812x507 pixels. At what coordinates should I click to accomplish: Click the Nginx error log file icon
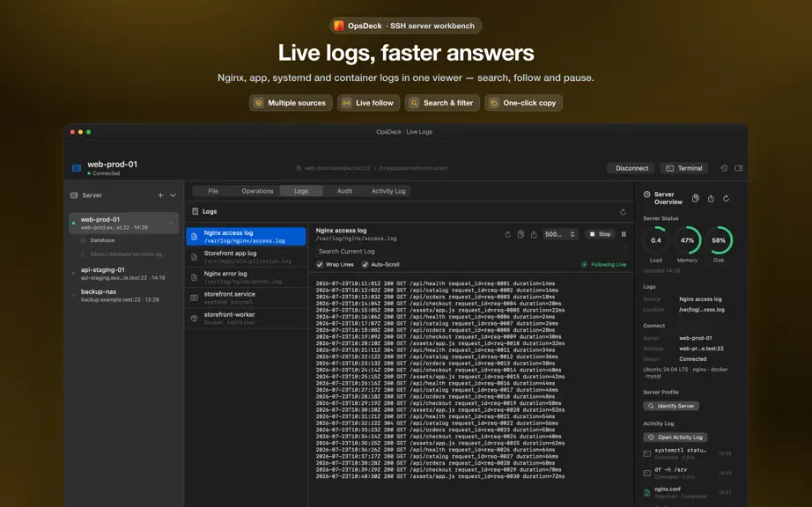(195, 277)
